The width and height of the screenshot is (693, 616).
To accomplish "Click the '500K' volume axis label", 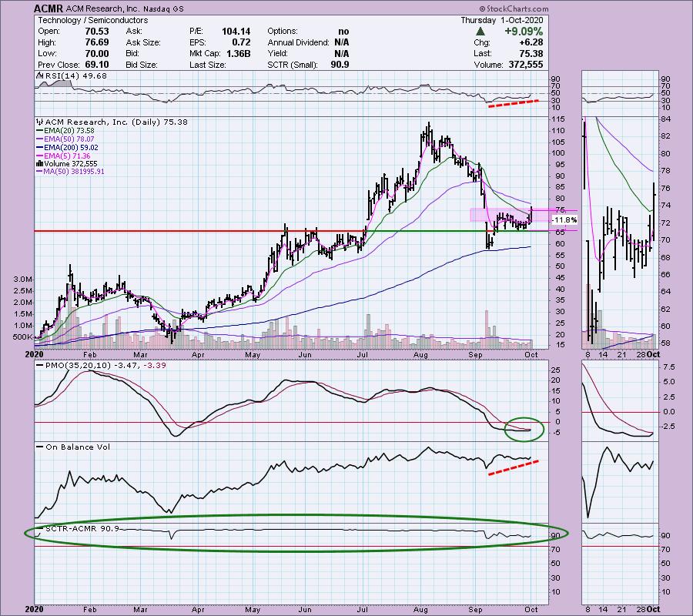I will click(x=22, y=336).
